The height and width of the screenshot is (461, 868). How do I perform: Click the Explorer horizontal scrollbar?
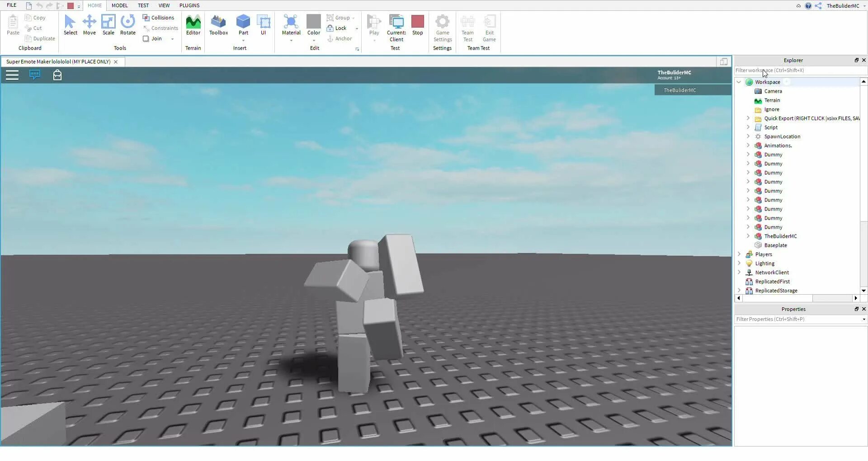pos(778,298)
